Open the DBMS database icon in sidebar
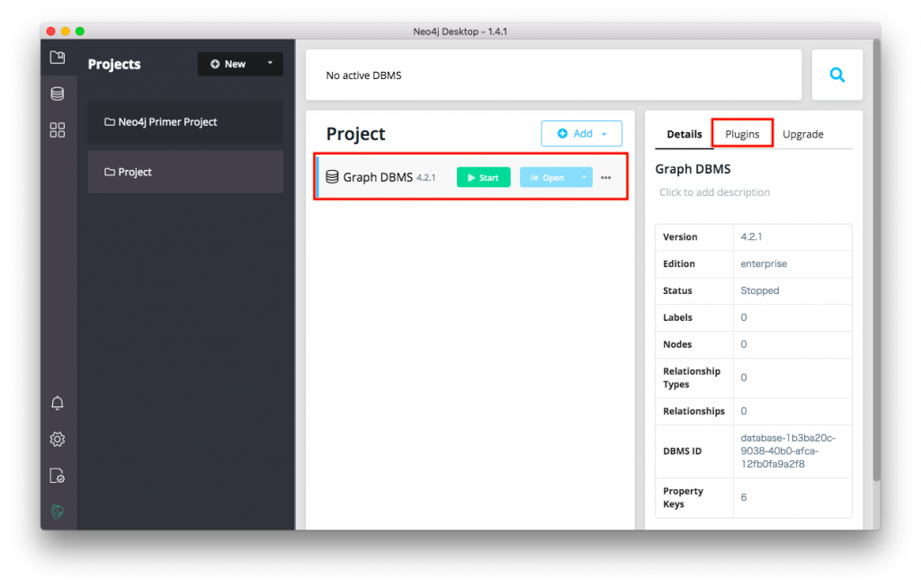Image resolution: width=921 pixels, height=588 pixels. (x=58, y=94)
